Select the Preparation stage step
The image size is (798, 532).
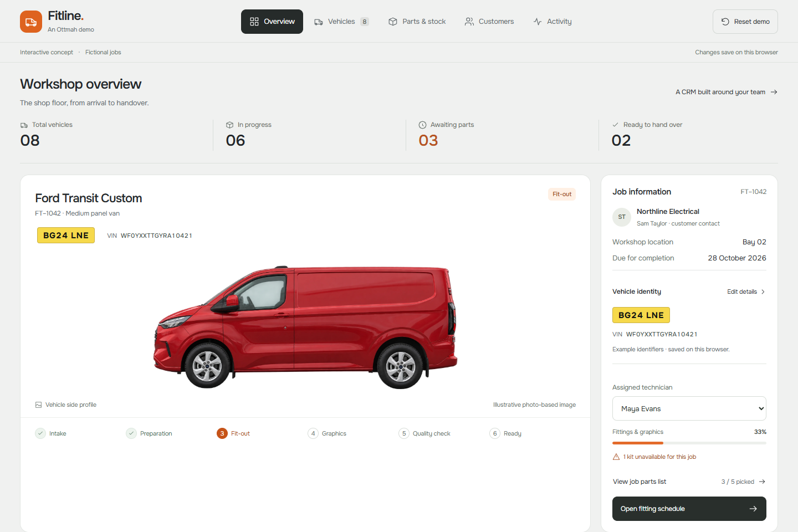tap(149, 433)
